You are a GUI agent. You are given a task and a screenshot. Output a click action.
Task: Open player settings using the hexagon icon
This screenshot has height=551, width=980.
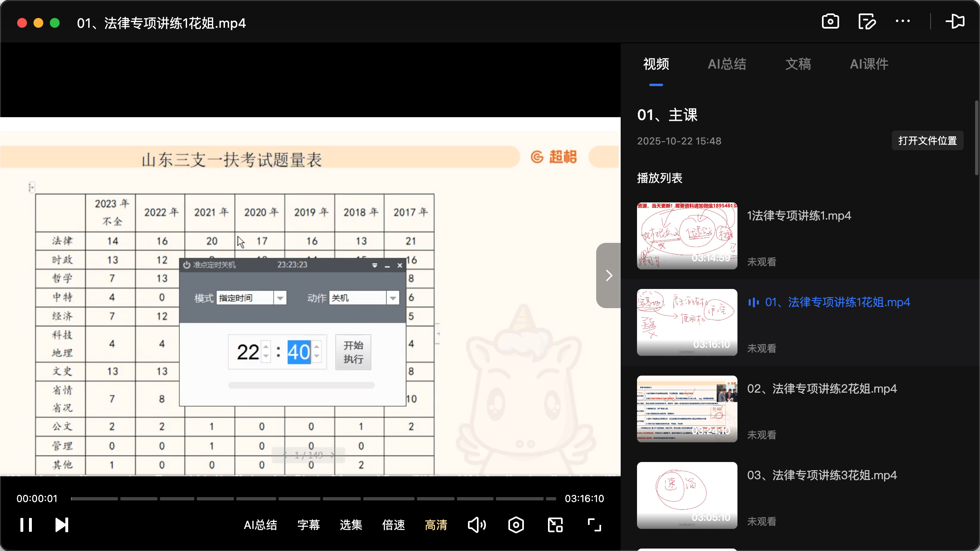tap(516, 525)
